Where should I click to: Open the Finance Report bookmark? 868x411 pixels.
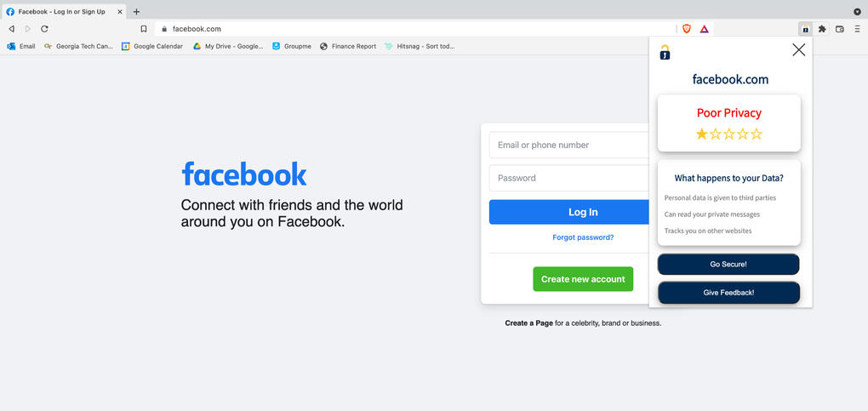point(348,46)
